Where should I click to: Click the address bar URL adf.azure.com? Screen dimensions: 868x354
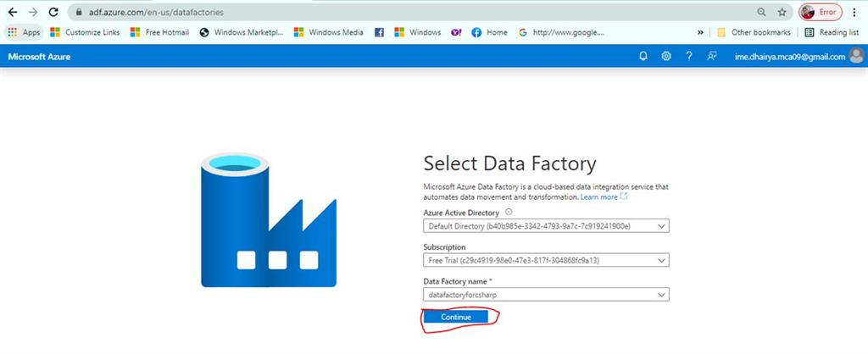[x=157, y=12]
